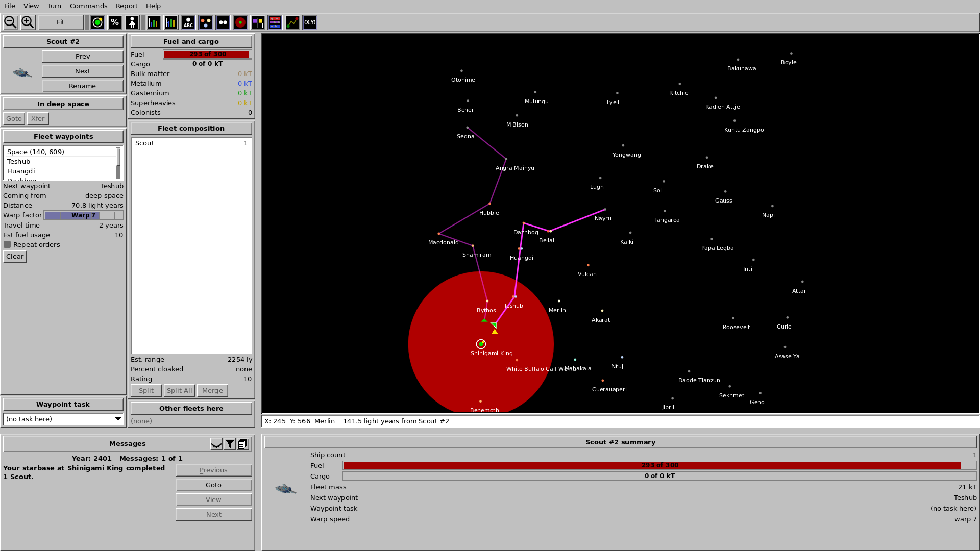Click the yellow fleet triangle on map
The height and width of the screenshot is (551, 980).
(x=495, y=332)
